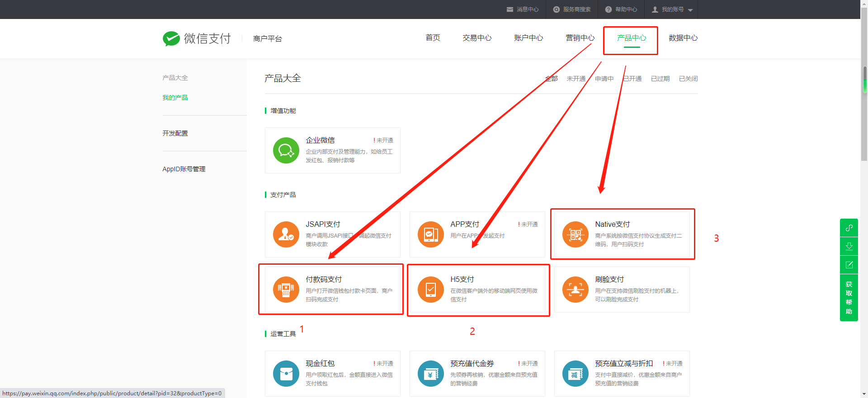Viewport: 868px width, 398px height.
Task: Open the 消息中心 link
Action: point(528,9)
